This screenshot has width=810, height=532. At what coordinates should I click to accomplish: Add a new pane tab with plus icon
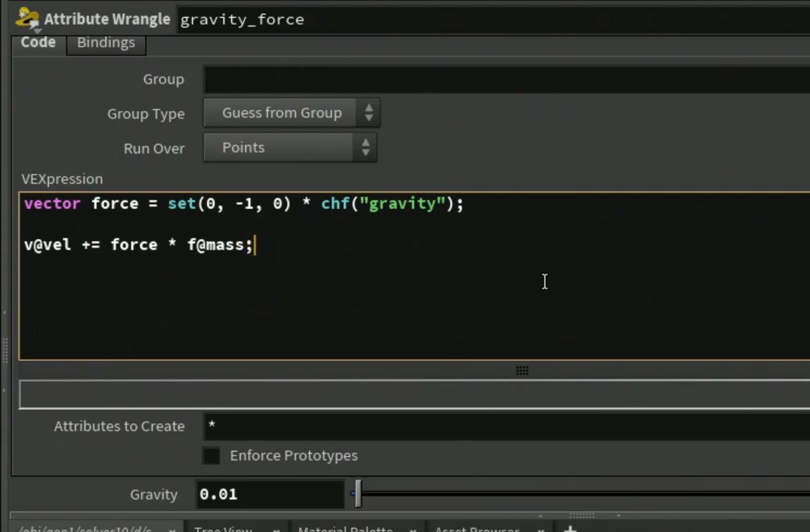pyautogui.click(x=570, y=529)
